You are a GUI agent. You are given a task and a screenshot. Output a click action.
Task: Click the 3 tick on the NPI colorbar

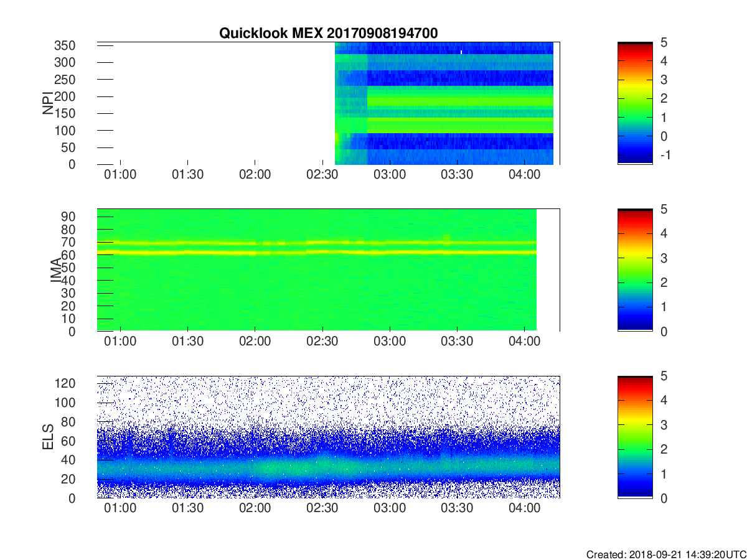tap(664, 80)
